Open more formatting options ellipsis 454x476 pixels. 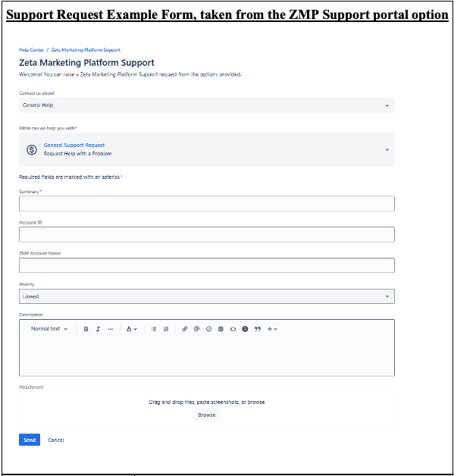(x=111, y=329)
